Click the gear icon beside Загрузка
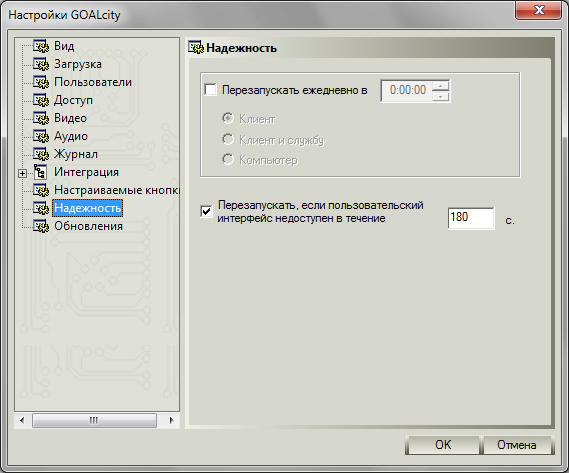This screenshot has height=473, width=569. [x=41, y=64]
